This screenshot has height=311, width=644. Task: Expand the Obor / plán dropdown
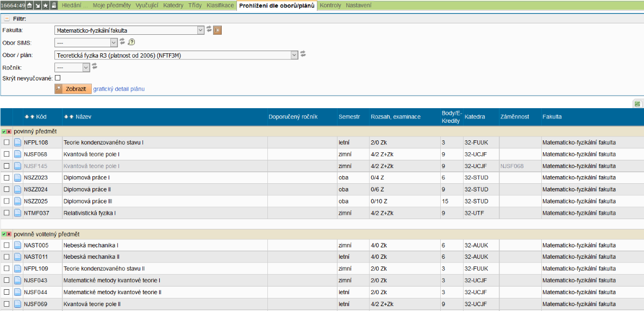177,55
